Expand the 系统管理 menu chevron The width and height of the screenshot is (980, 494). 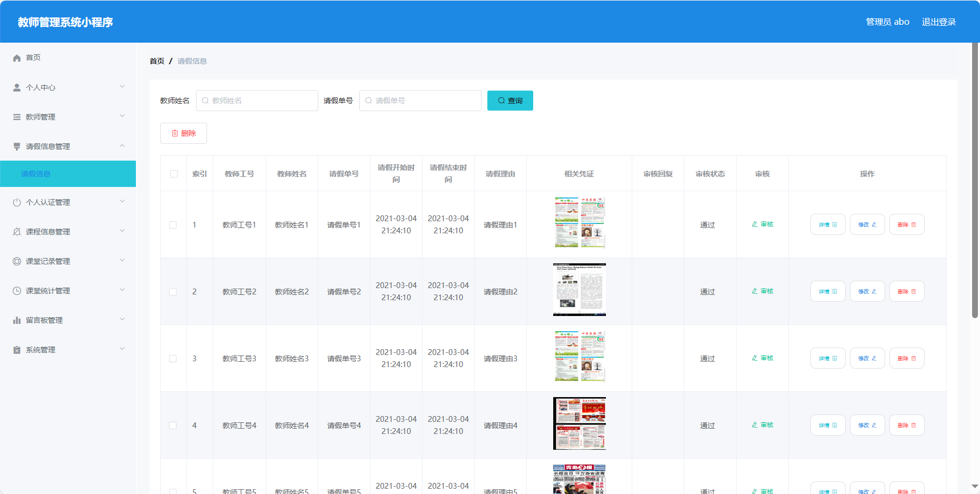pos(122,349)
